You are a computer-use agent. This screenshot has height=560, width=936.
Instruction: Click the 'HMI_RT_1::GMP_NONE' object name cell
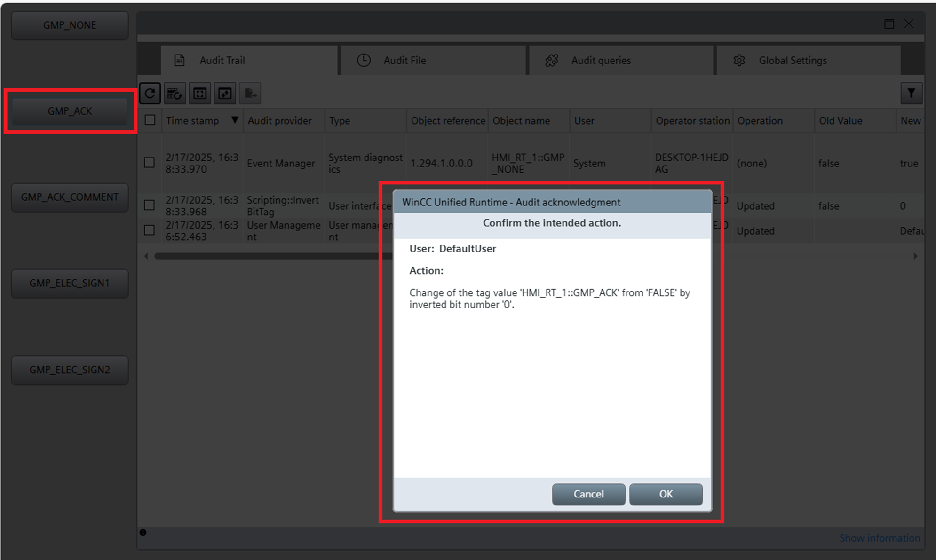click(x=529, y=163)
